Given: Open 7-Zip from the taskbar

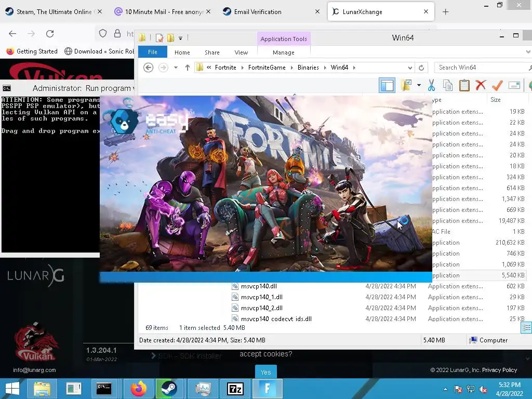Looking at the screenshot, I should tap(235, 389).
